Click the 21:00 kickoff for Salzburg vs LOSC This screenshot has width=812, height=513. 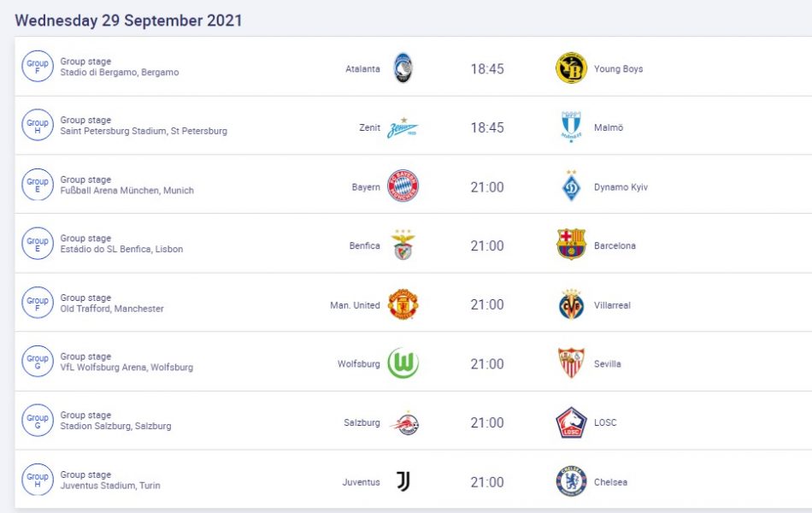(487, 422)
